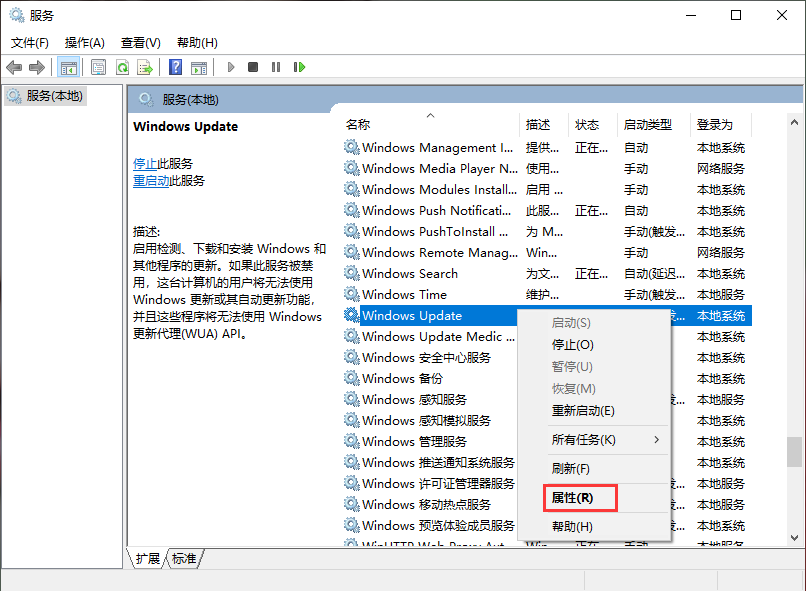Click the Forward arrow in toolbar

click(x=37, y=67)
